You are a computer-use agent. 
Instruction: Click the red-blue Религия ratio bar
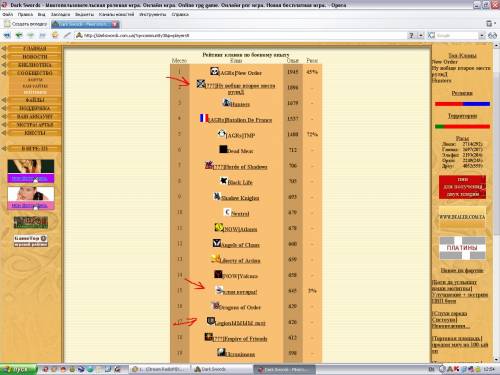pyautogui.click(x=462, y=104)
